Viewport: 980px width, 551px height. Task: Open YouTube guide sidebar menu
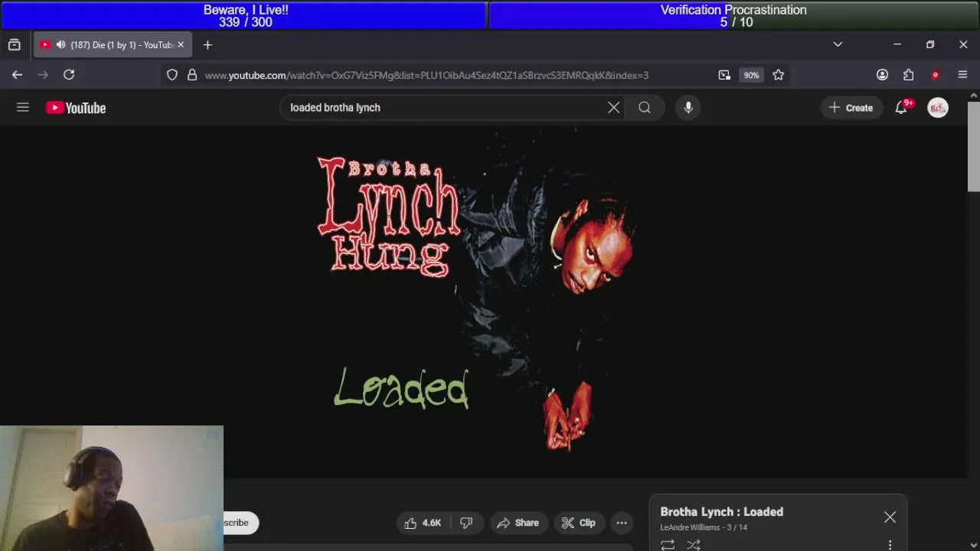pos(23,108)
